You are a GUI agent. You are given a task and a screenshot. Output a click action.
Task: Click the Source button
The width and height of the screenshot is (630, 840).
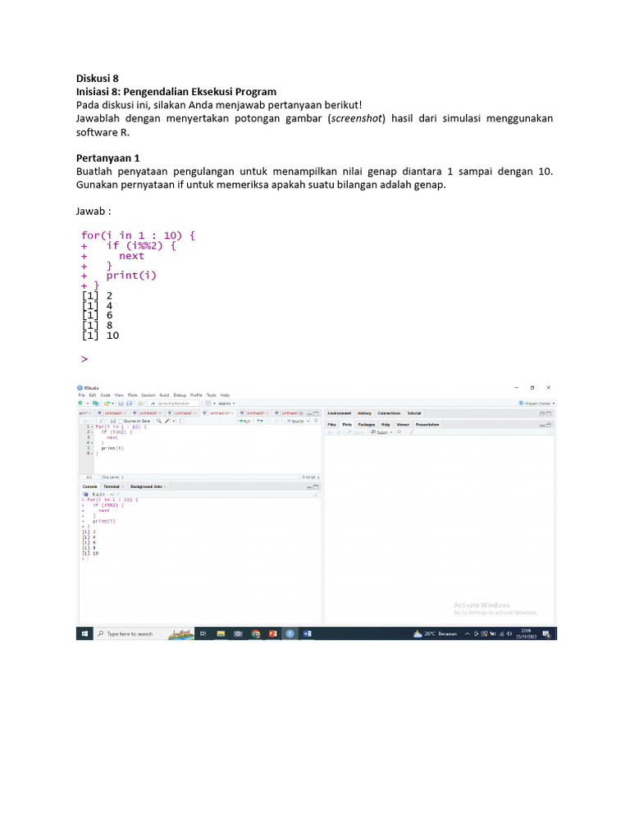[295, 421]
